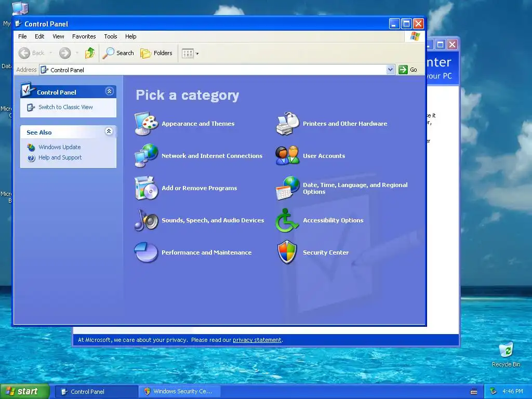Open the Appearance and Themes icon
The height and width of the screenshot is (399, 532).
point(146,124)
